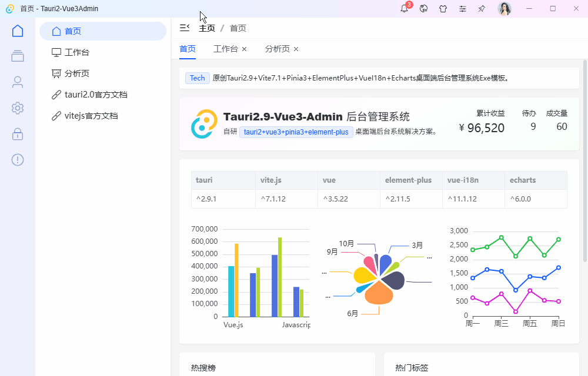Click the tauri2+vue3+pinia3+element-plus link
The width and height of the screenshot is (588, 376).
[296, 132]
